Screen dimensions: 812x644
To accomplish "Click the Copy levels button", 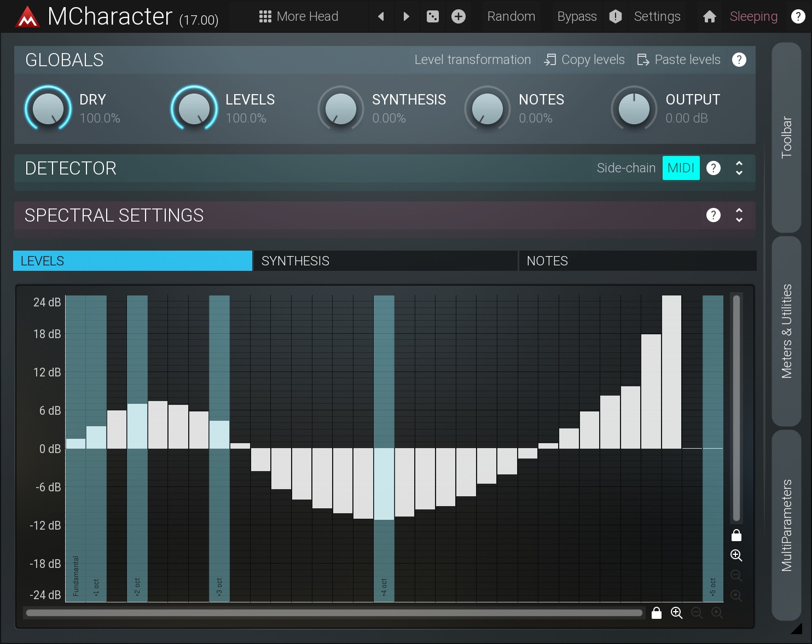I will [584, 60].
